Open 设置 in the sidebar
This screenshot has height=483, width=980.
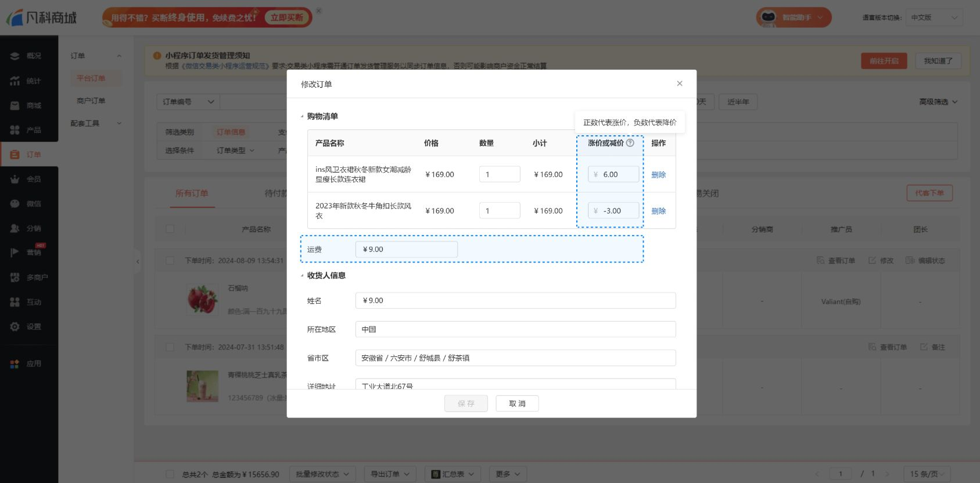(29, 326)
